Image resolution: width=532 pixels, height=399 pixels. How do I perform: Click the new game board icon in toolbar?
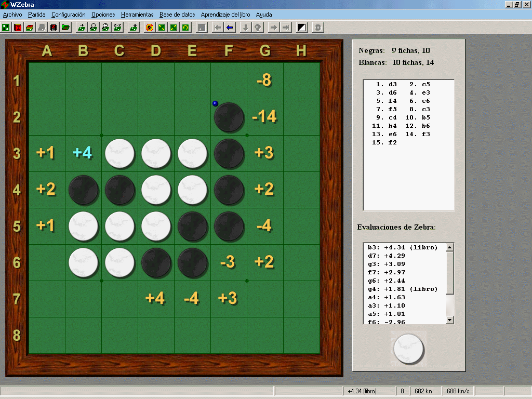coord(6,27)
